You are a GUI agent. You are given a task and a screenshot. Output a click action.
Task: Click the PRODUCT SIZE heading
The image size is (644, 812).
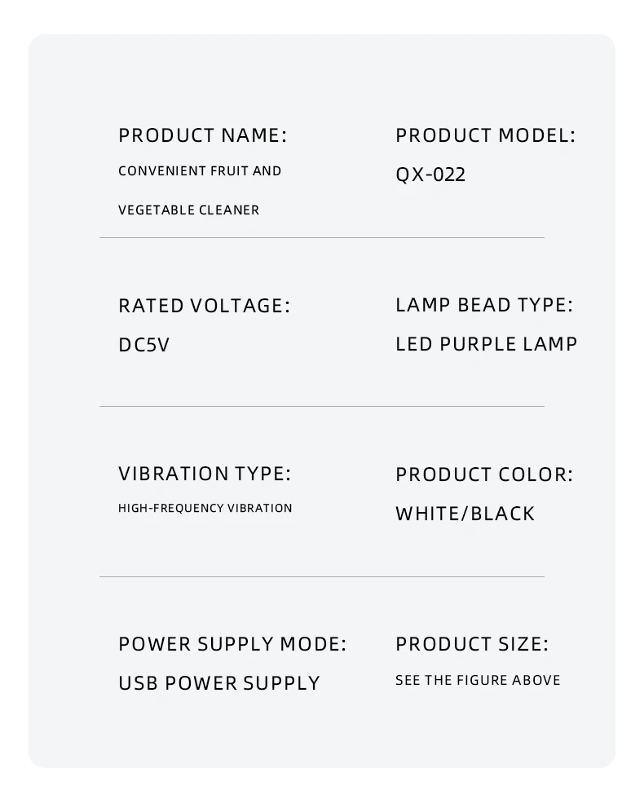point(472,644)
